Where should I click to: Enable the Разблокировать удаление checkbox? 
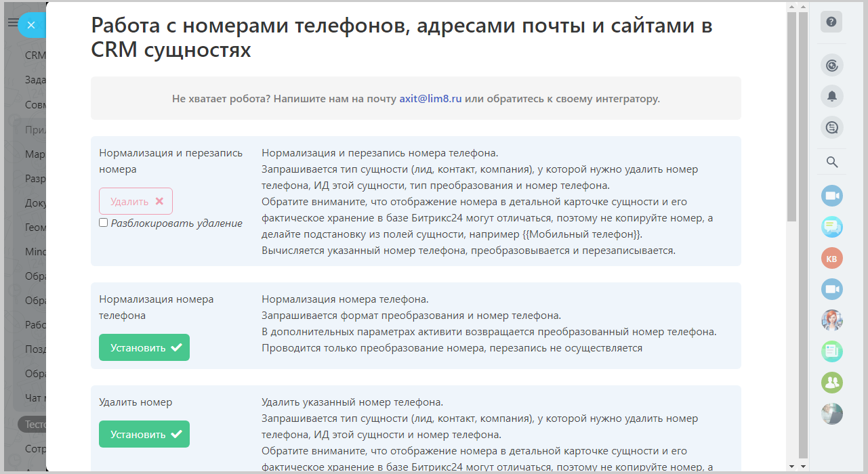103,223
